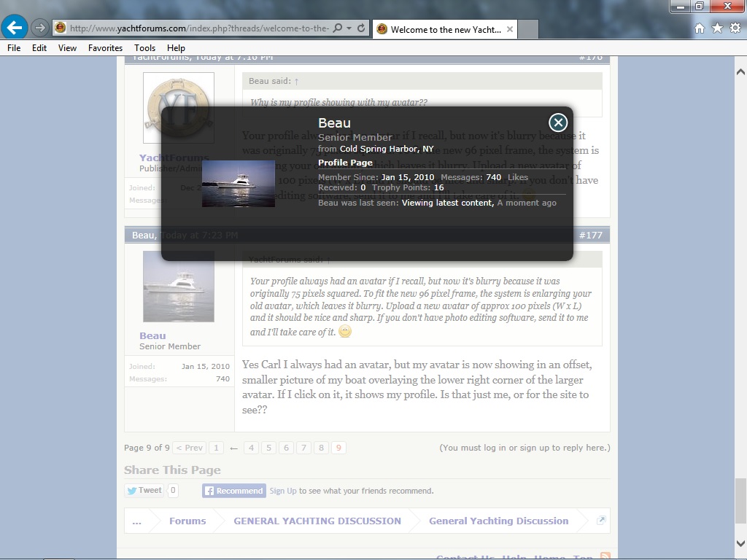
Task: Go to page 7 of thread
Action: (303, 448)
